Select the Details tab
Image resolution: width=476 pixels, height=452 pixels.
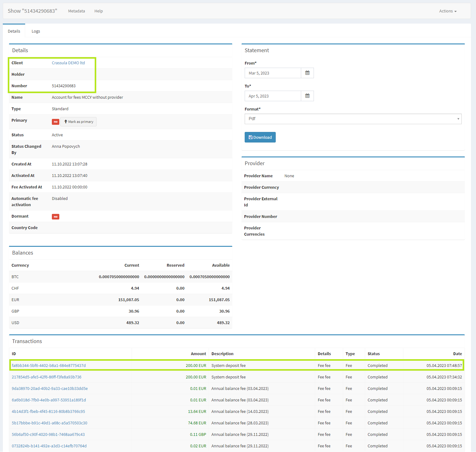[14, 31]
